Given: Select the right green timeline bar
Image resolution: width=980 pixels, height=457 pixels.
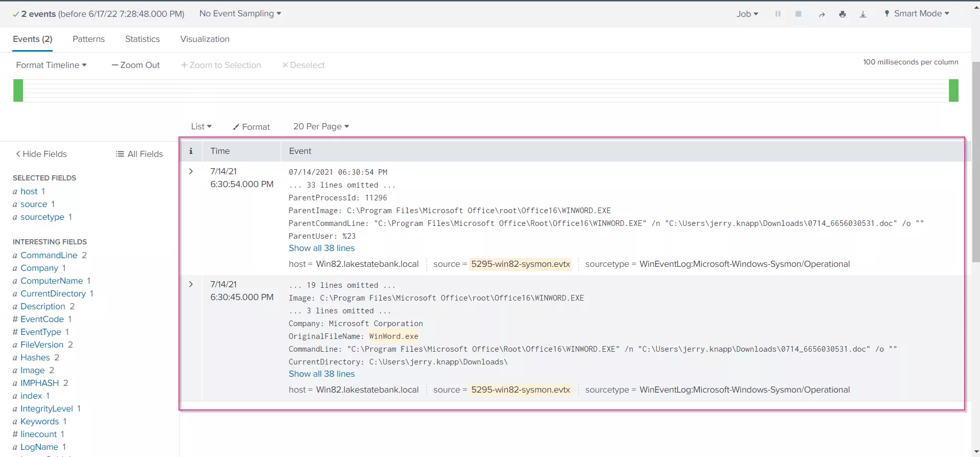Looking at the screenshot, I should point(953,90).
